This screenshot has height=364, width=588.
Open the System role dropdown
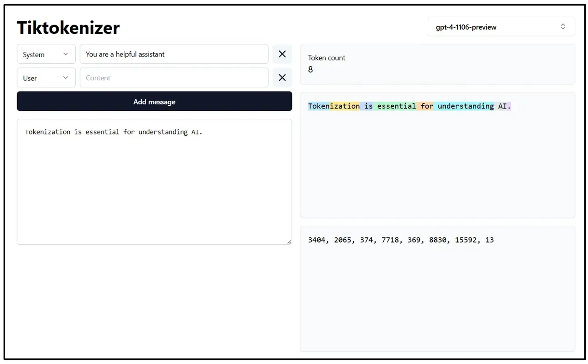(46, 54)
